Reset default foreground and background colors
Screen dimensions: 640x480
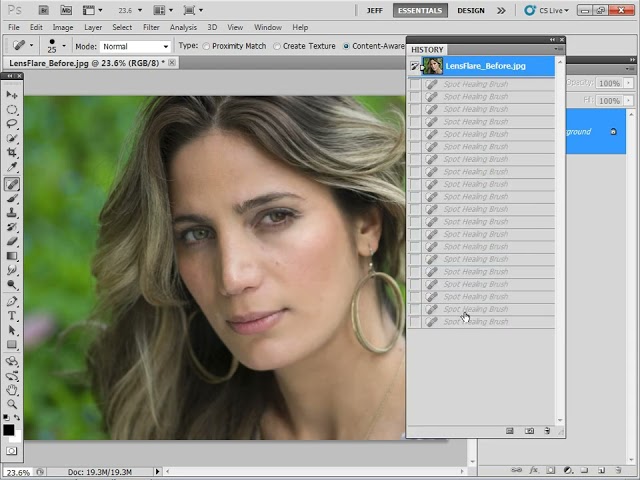click(6, 417)
